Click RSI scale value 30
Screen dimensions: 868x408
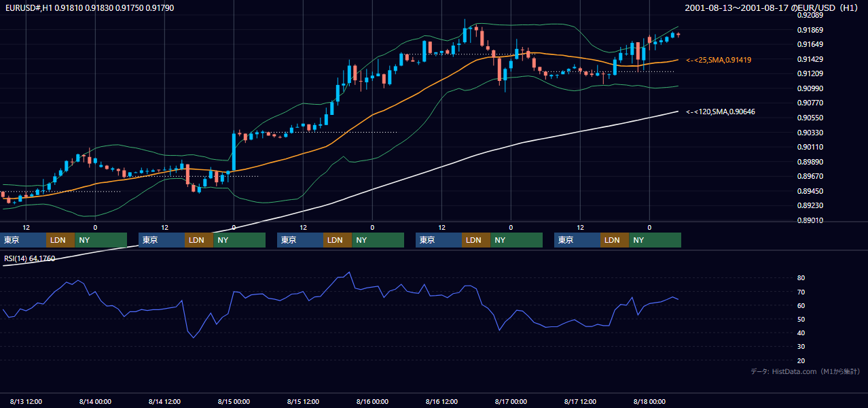pos(801,347)
